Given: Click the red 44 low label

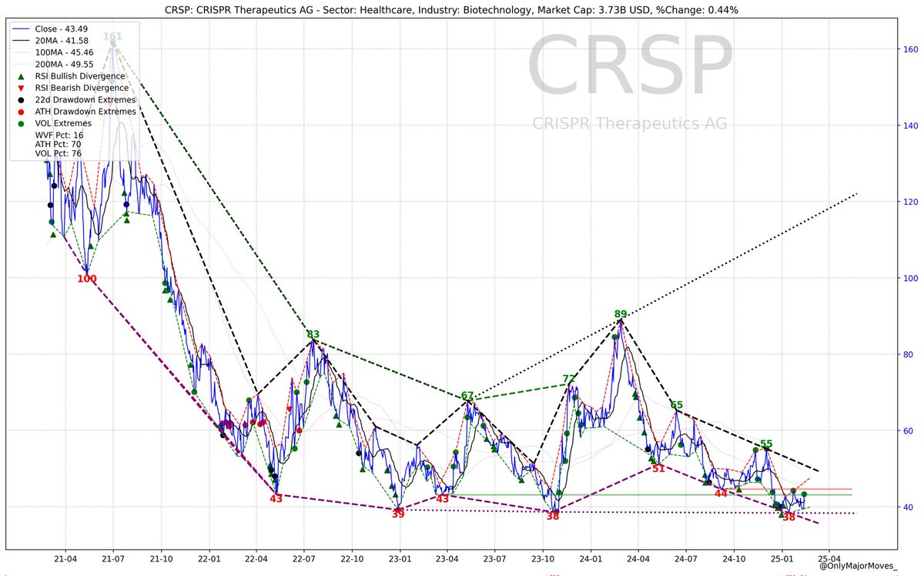Looking at the screenshot, I should click(721, 494).
